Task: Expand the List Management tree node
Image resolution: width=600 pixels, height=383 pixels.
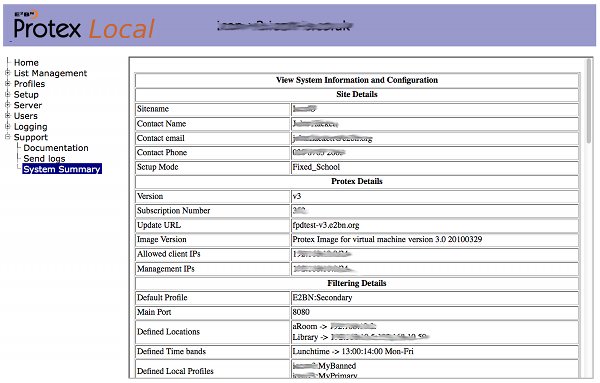Action: pos(8,73)
